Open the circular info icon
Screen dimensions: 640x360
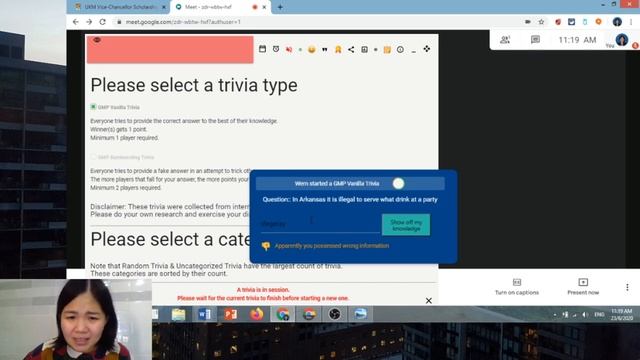(400, 49)
